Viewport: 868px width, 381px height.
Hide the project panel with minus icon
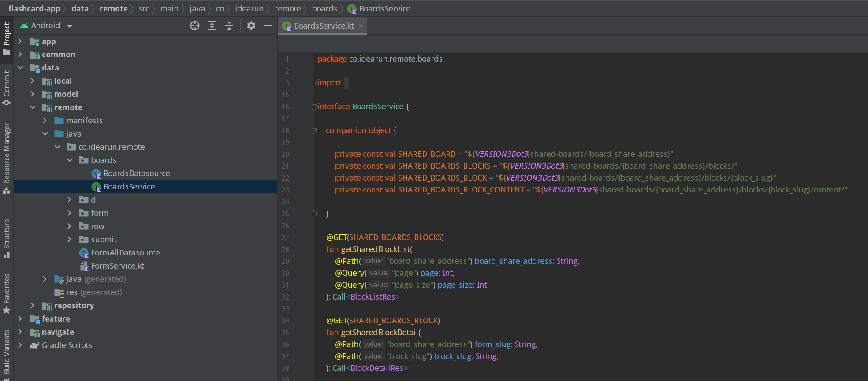tap(268, 26)
